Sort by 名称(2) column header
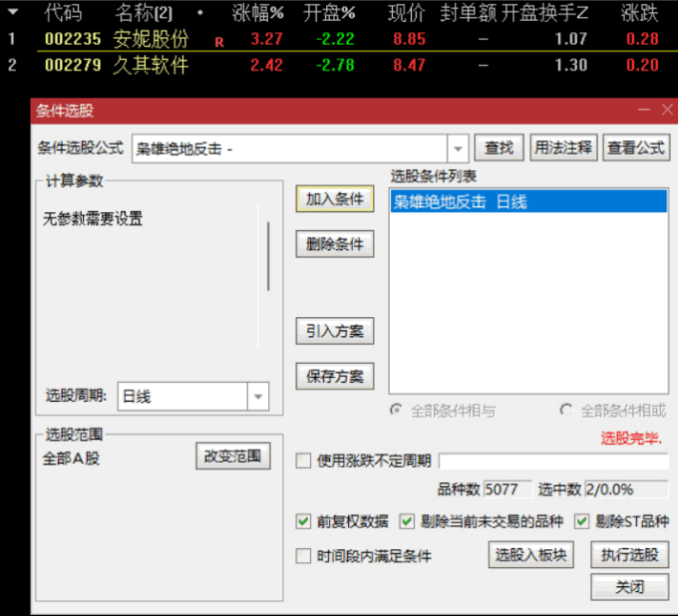 [144, 13]
